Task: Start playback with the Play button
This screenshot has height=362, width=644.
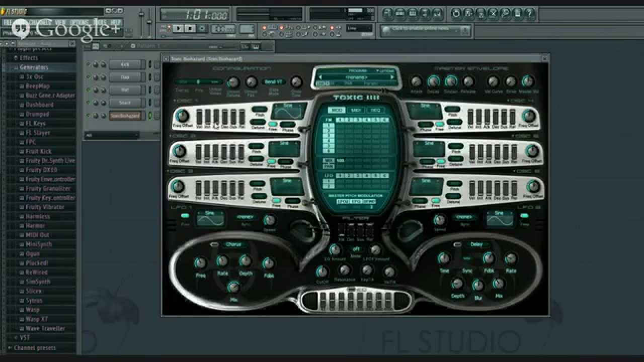Action: point(178,29)
